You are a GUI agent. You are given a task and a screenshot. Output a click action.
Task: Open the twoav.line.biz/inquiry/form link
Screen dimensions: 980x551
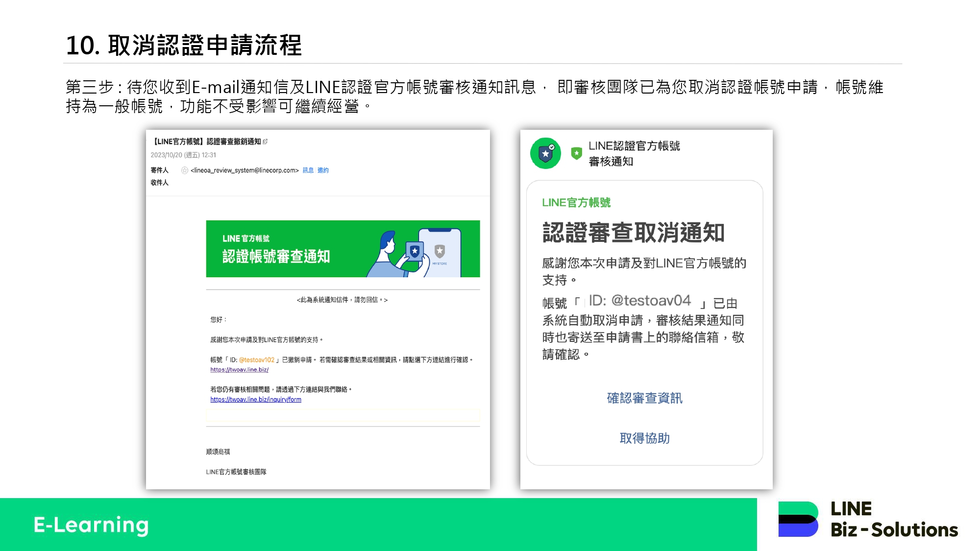point(255,400)
